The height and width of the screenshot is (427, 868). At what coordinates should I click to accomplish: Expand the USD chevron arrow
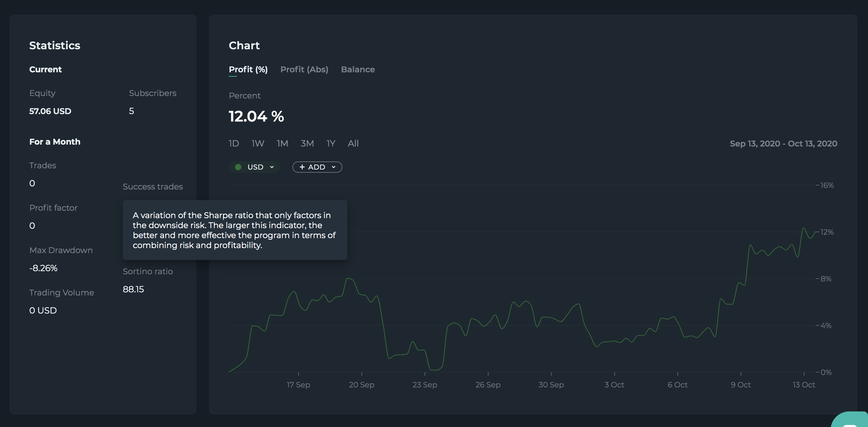[x=272, y=167]
